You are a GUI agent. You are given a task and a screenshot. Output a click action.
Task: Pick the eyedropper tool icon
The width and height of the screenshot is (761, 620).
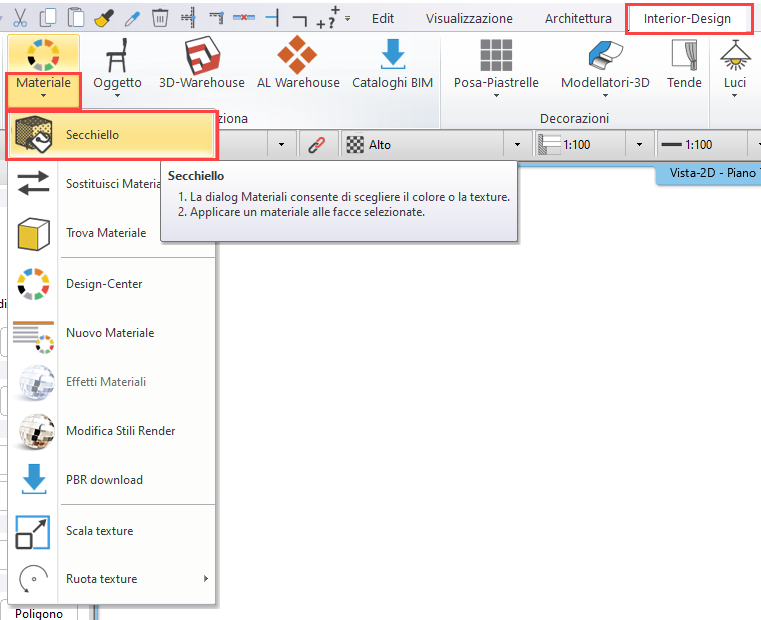132,18
